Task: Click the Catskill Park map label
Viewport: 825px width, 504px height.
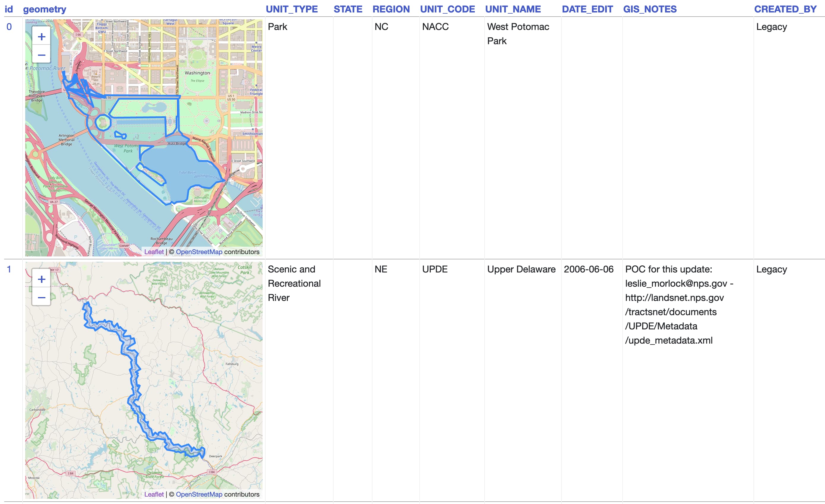Action: click(x=245, y=270)
